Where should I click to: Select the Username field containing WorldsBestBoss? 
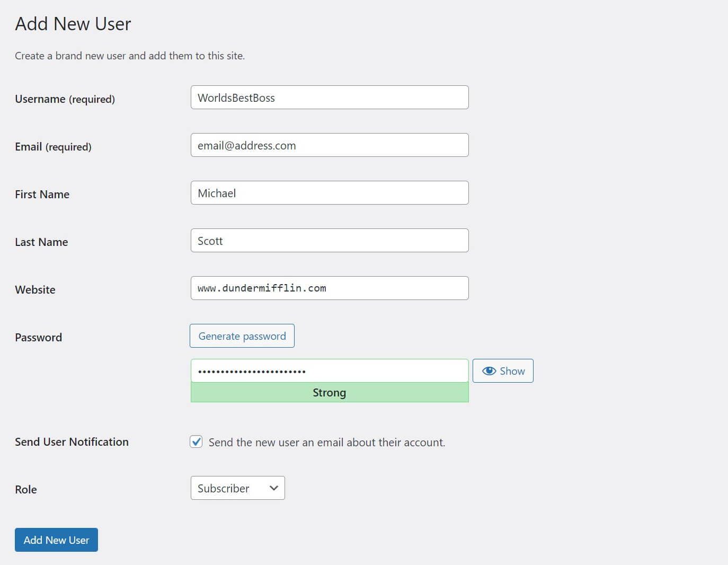pyautogui.click(x=329, y=97)
